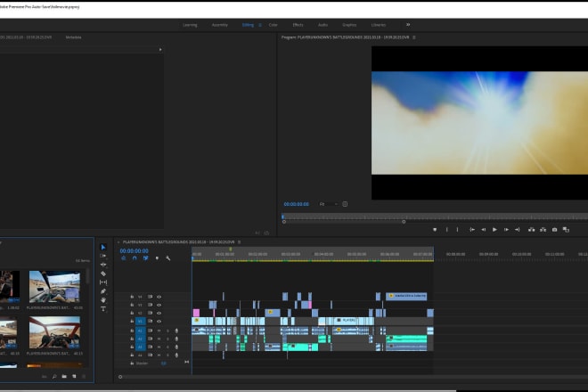Step back one frame
Viewport: 588px width, 392px height.
[484, 230]
